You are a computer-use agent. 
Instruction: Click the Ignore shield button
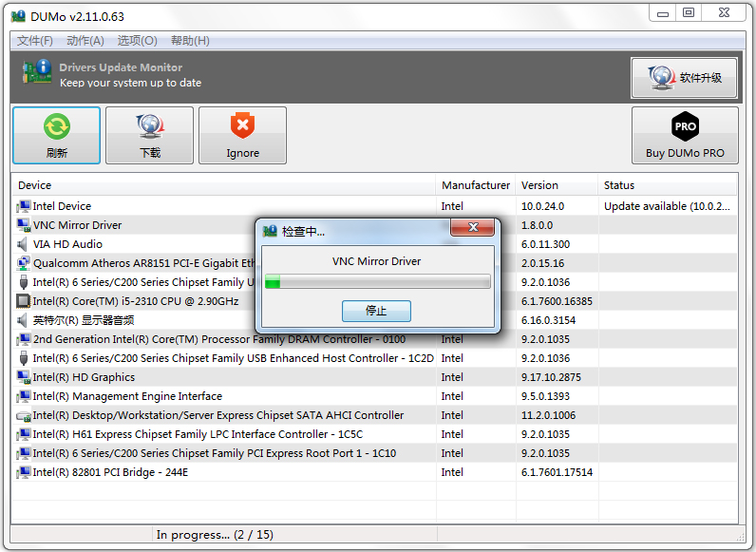[242, 136]
